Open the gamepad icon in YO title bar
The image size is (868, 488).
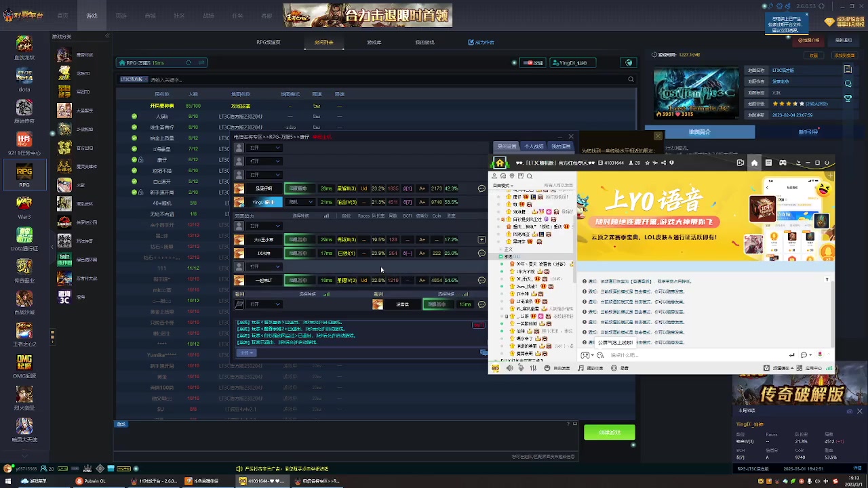coord(783,163)
